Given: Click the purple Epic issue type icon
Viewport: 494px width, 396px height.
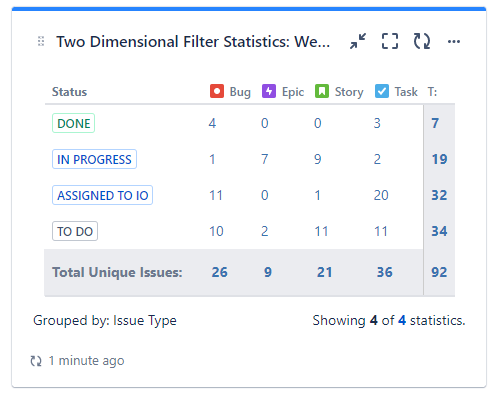Looking at the screenshot, I should (x=269, y=91).
